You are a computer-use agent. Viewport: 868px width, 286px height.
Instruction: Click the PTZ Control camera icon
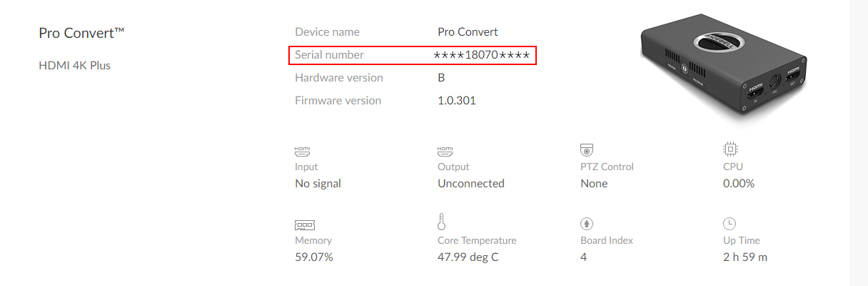coord(587,150)
